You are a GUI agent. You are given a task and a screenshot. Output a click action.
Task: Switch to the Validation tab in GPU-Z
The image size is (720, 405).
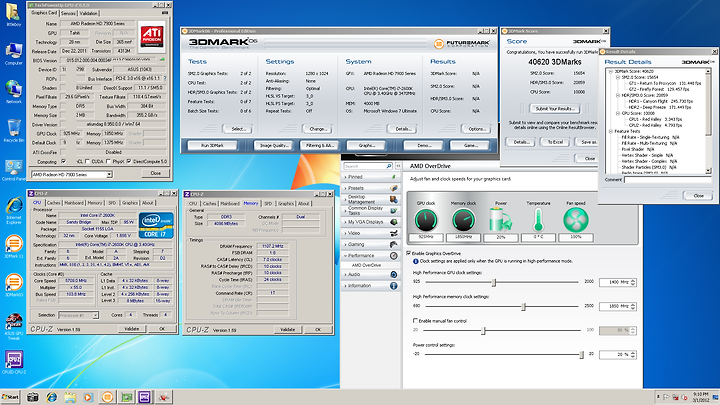89,13
